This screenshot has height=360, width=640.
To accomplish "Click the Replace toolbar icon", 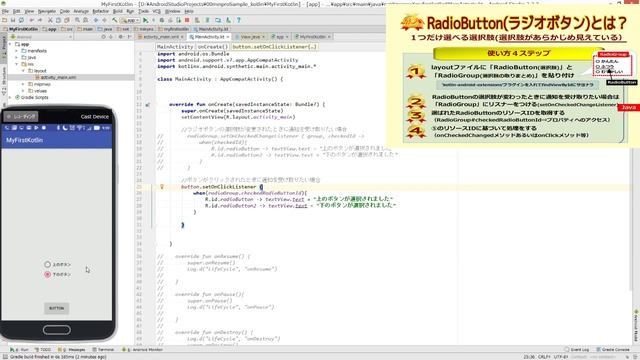I will point(85,20).
